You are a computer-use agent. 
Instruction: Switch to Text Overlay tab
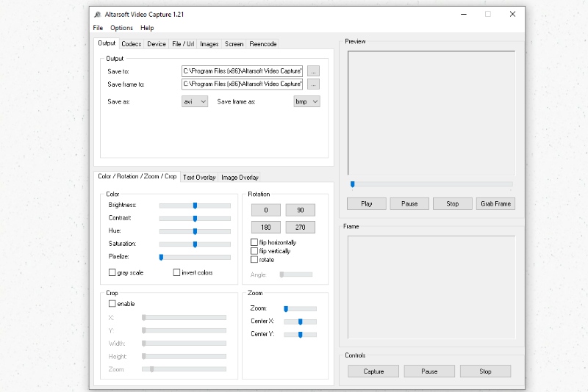pos(199,177)
